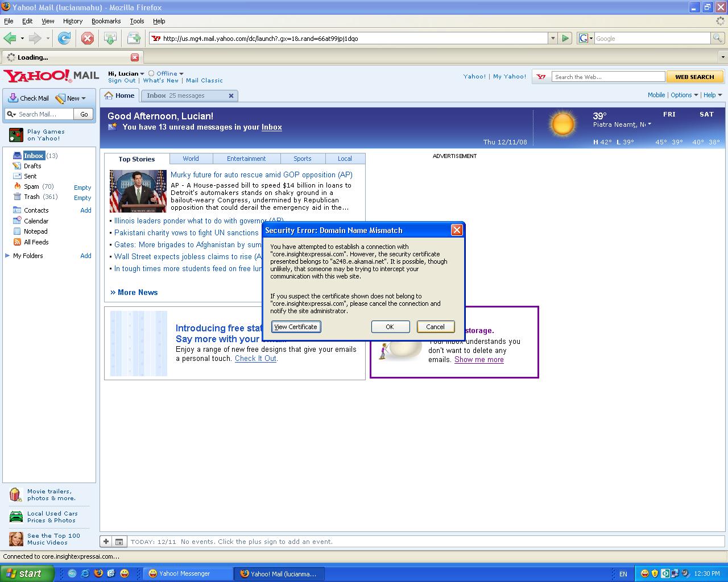Click the Firefox Reload toolbar icon
728x582 pixels.
click(x=64, y=38)
